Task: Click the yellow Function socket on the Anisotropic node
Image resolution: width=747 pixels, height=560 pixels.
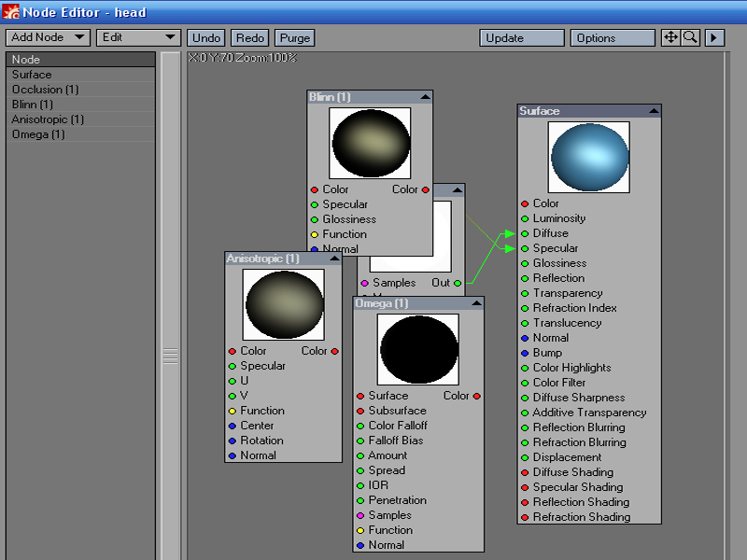Action: (x=233, y=411)
